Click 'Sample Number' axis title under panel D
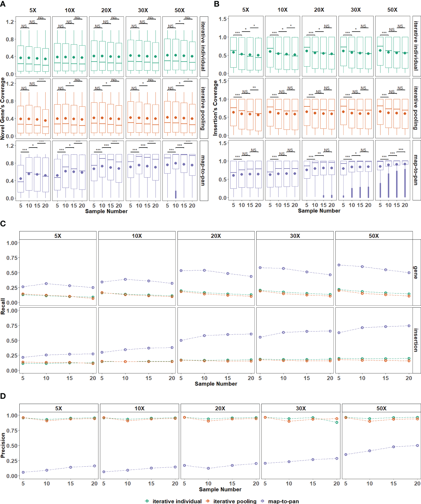The height and width of the screenshot is (504, 421). click(x=220, y=489)
